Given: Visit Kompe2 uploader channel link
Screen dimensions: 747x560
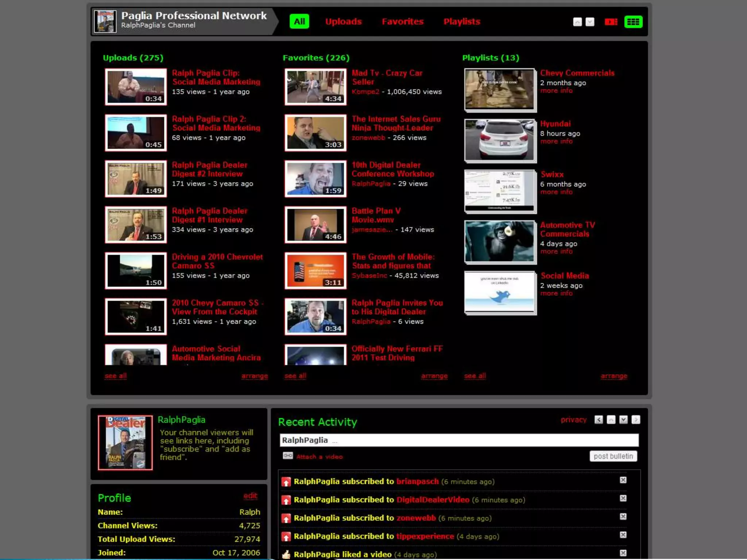Looking at the screenshot, I should [x=365, y=92].
